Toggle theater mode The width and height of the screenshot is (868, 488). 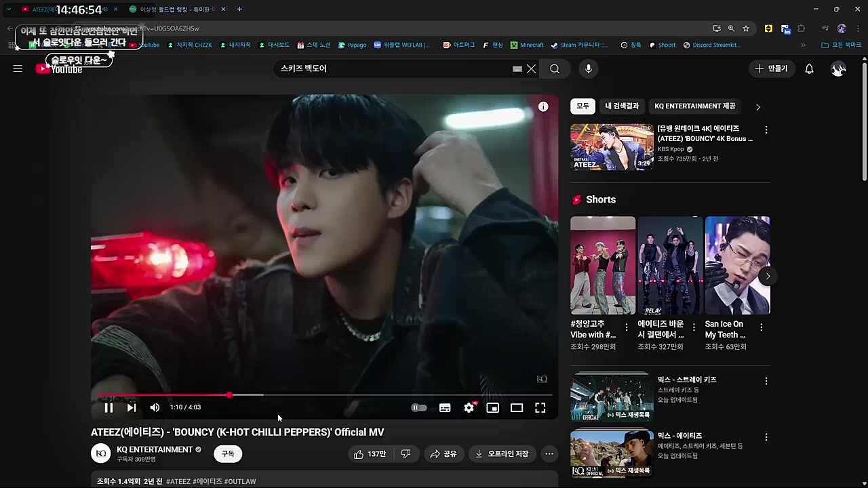517,407
